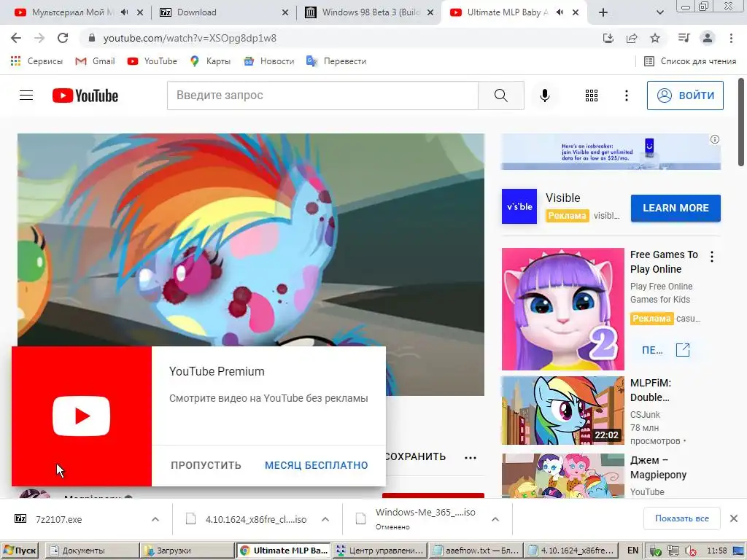The image size is (747, 560).
Task: Go back using browser back arrow
Action: pyautogui.click(x=16, y=38)
